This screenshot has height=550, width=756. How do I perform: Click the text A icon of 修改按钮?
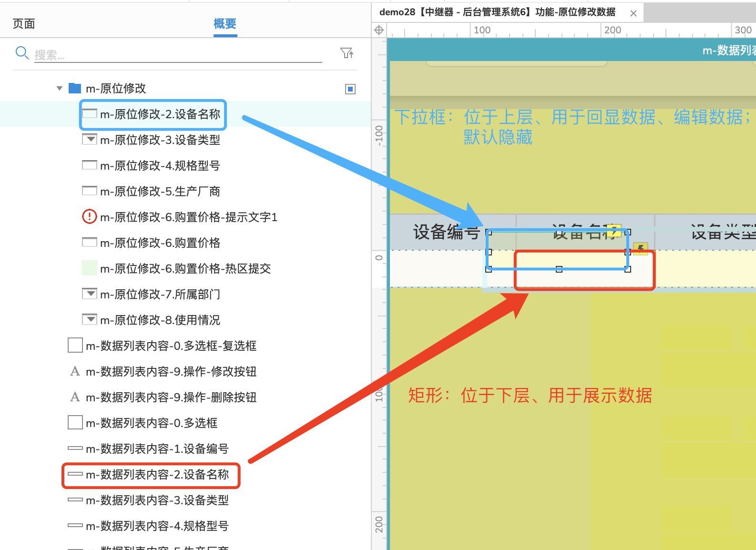pos(75,371)
